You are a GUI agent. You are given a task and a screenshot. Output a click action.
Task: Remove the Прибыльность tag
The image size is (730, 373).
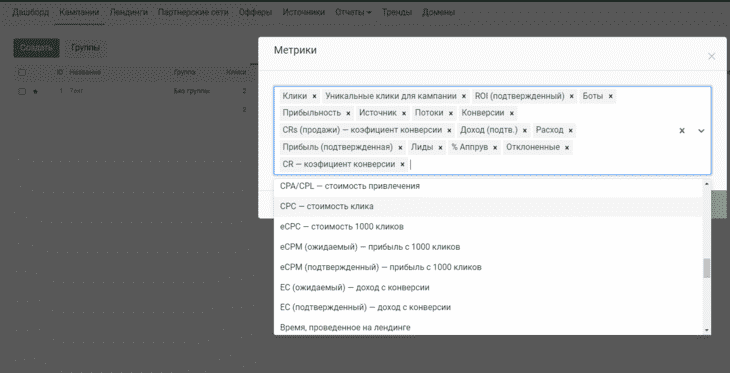pyautogui.click(x=348, y=113)
